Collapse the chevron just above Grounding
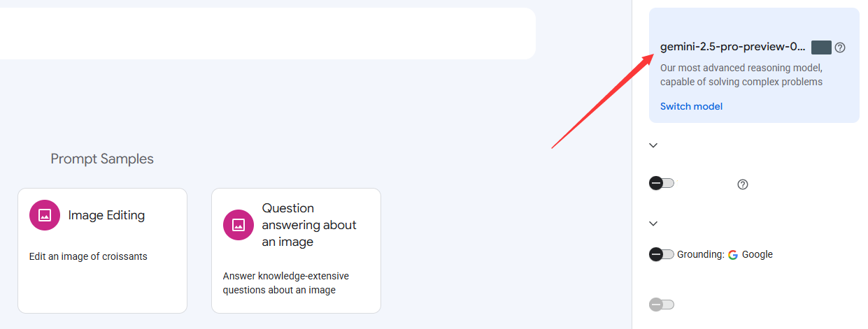Screen dimensions: 868x329 pos(653,224)
